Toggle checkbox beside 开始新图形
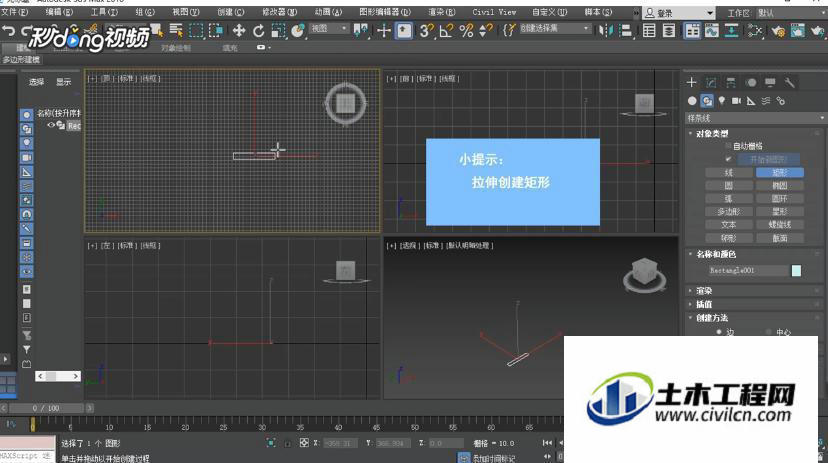Viewport: 828px width, 463px height. tap(728, 159)
